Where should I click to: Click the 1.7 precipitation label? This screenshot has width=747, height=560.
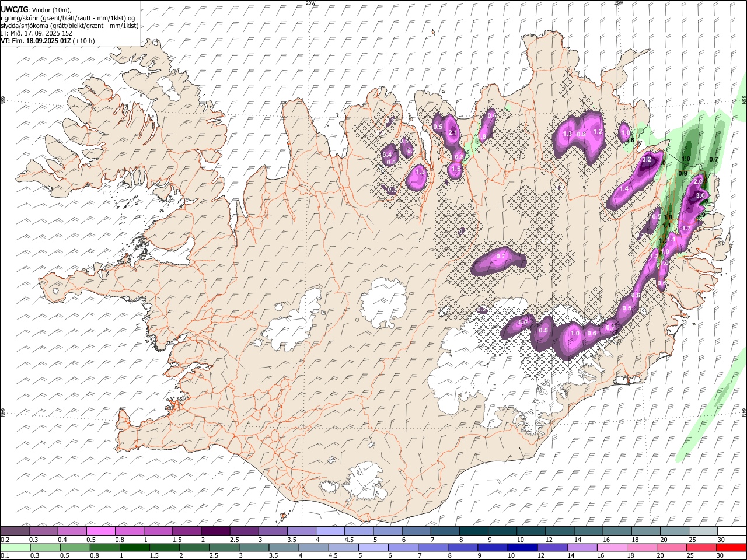[686, 228]
